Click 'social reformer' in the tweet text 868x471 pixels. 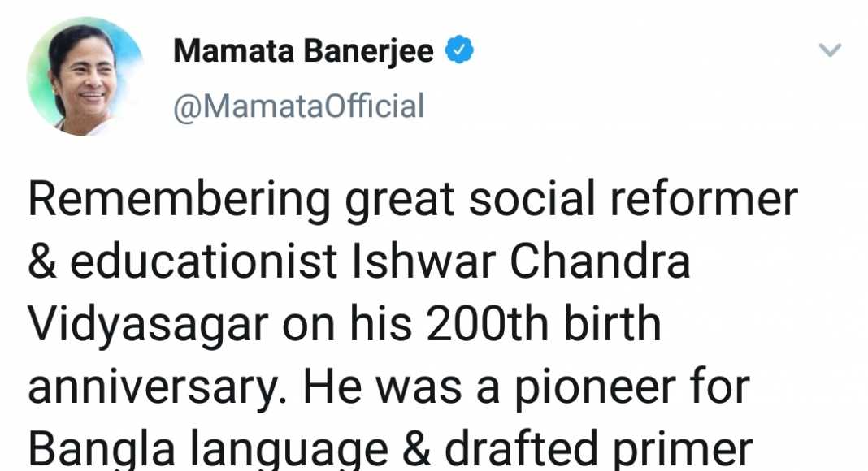tap(633, 198)
